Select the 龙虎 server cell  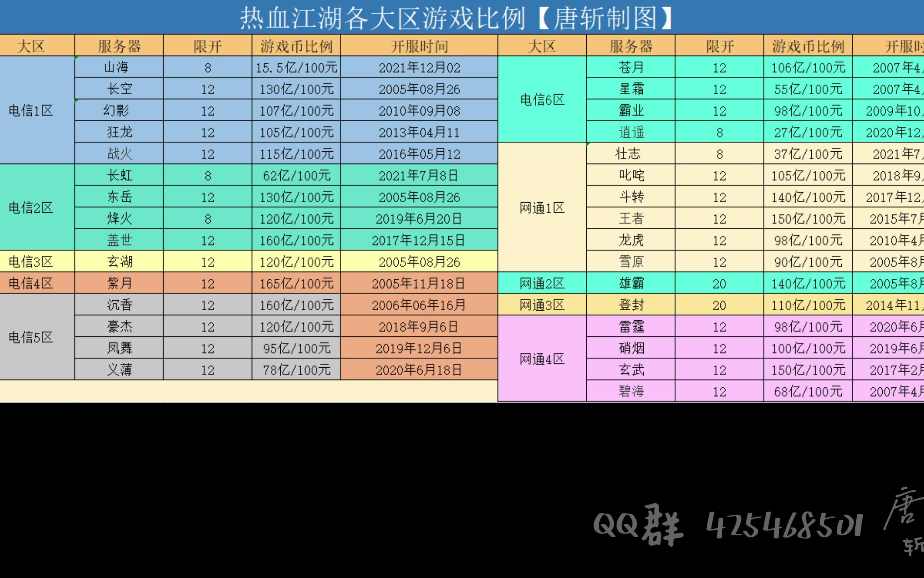point(631,240)
